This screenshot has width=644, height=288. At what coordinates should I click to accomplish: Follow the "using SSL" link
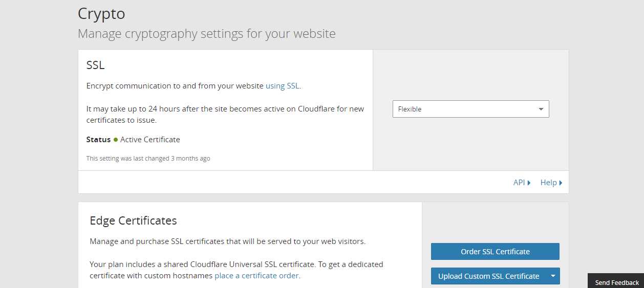pyautogui.click(x=283, y=86)
